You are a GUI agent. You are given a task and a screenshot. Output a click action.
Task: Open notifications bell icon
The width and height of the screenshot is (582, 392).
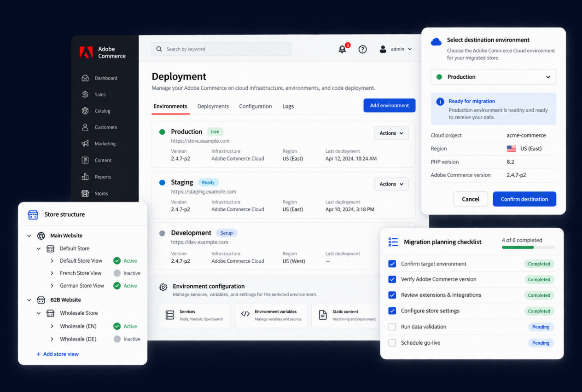click(342, 49)
